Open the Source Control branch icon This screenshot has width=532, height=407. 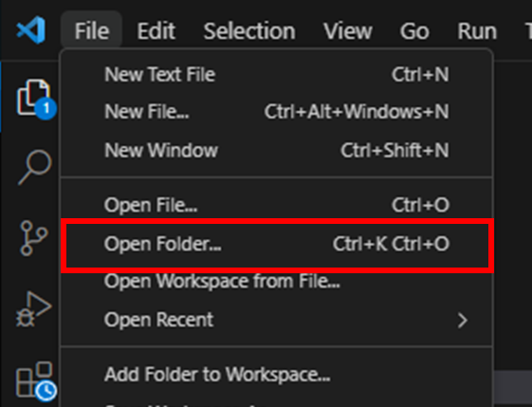pos(34,237)
